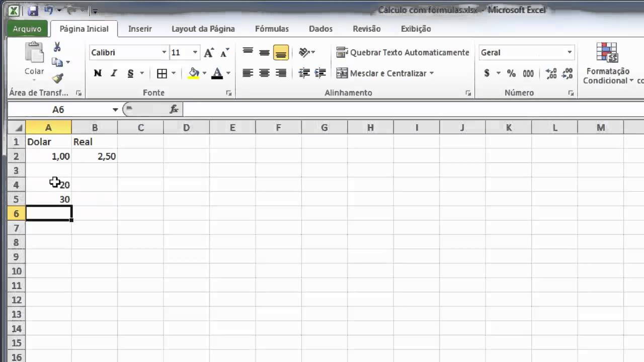
Task: Open the Arquivo tab
Action: click(27, 29)
